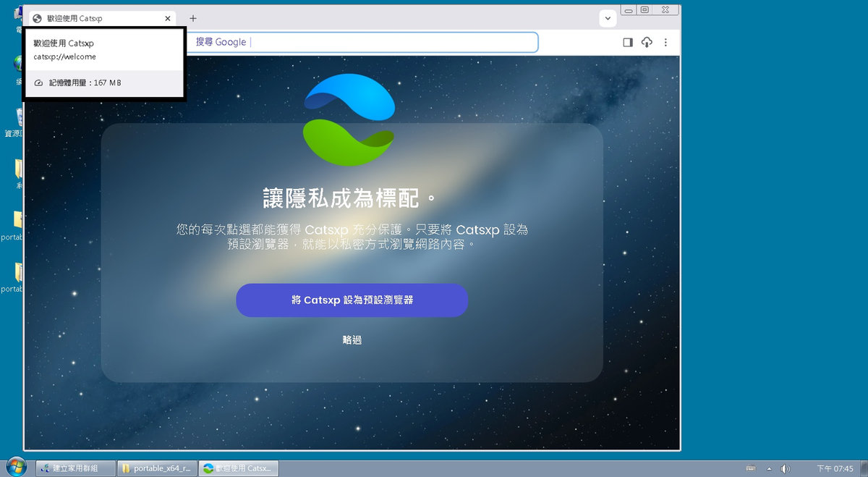Click the cloud download update icon
This screenshot has width=868, height=477.
tap(647, 43)
